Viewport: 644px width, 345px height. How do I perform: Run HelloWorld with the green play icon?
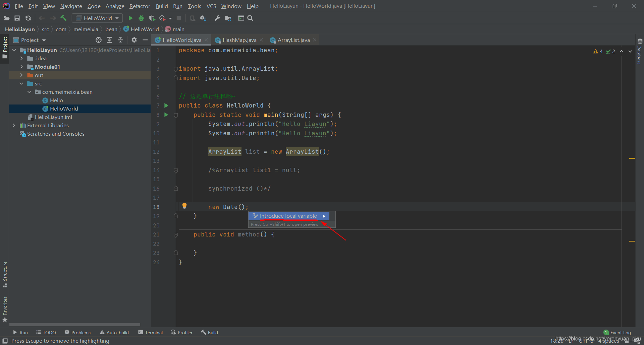tap(130, 18)
